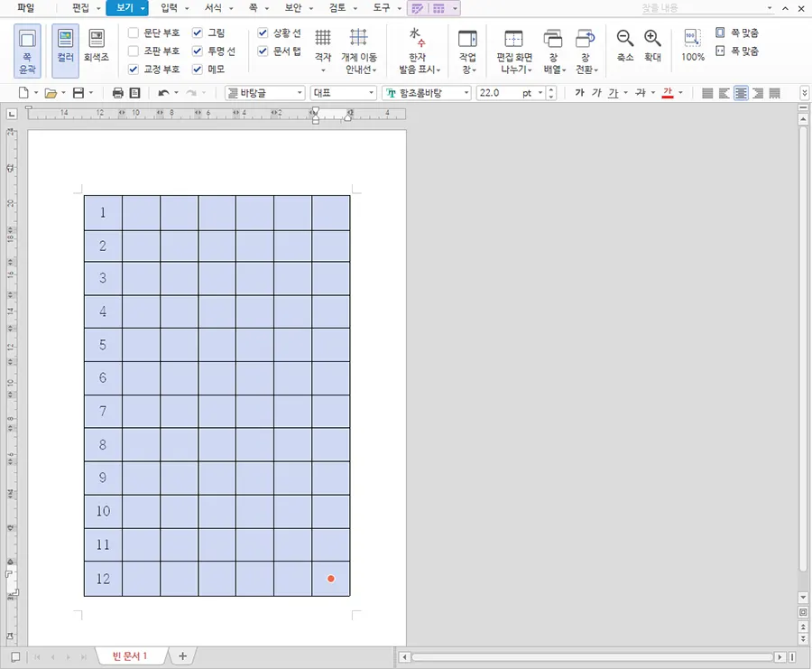Viewport: 812px width, 669px height.
Task: Apply right text alignment
Action: pyautogui.click(x=758, y=93)
